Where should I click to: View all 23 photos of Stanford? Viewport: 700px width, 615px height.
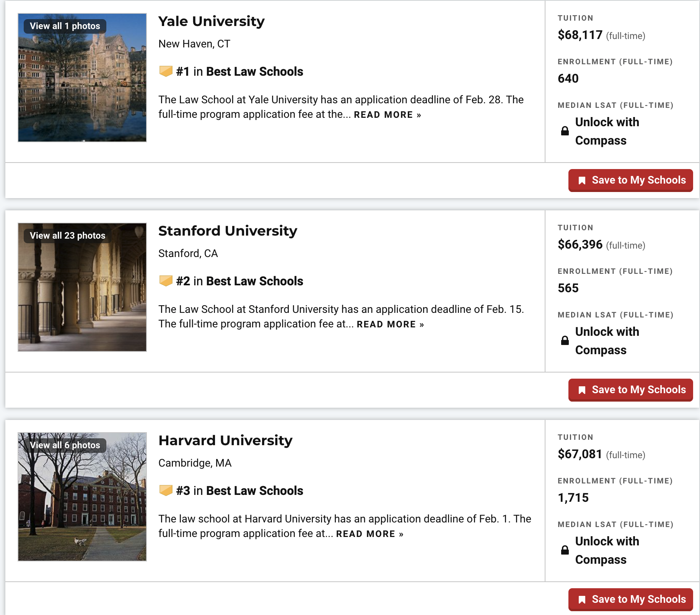68,236
